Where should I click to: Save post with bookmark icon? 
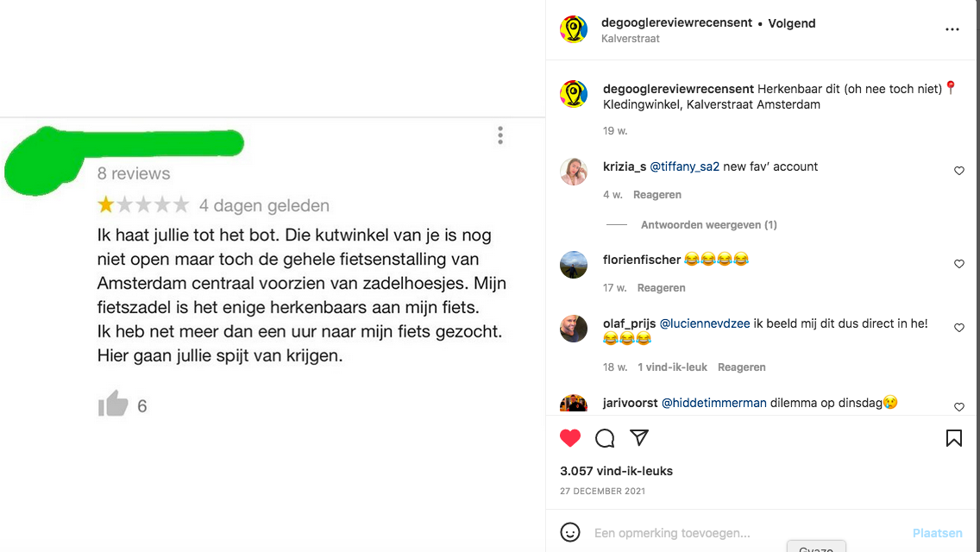click(x=954, y=438)
